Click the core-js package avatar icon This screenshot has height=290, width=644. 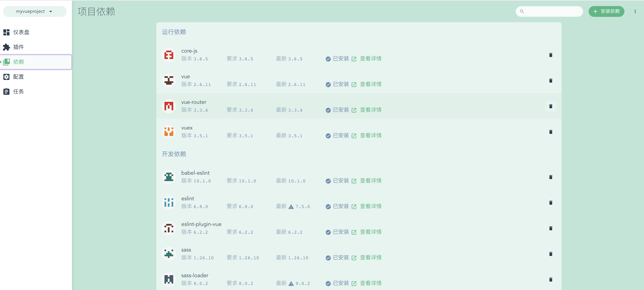[169, 55]
